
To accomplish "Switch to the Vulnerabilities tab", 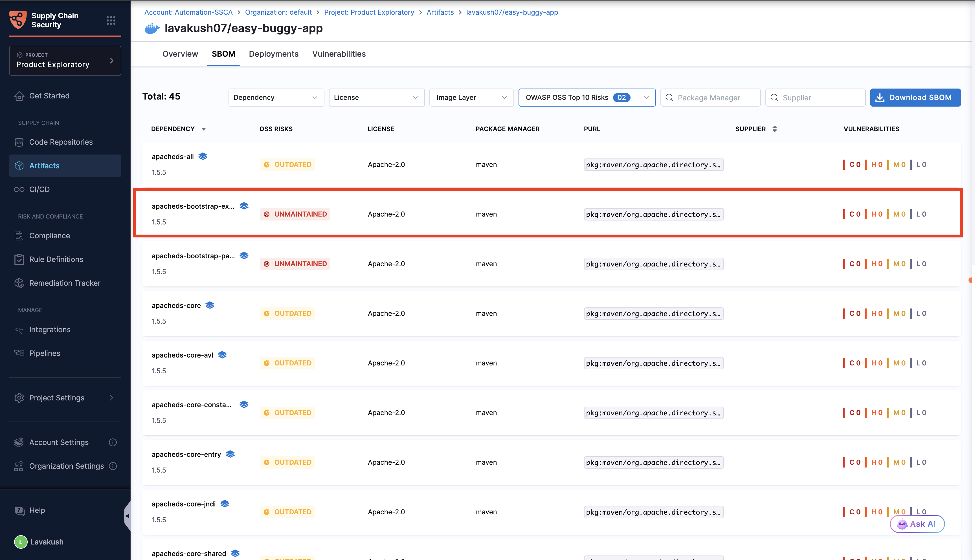I will 339,54.
